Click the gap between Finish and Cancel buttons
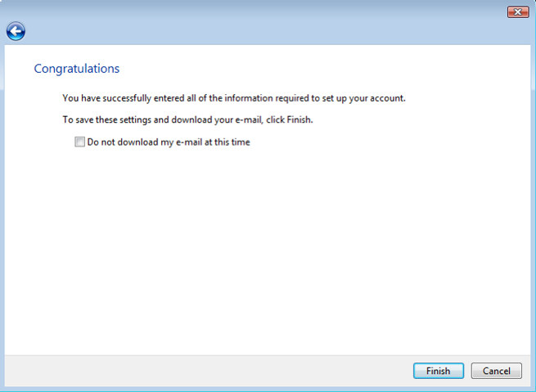Viewport: 536px width, 392px height. [x=467, y=371]
